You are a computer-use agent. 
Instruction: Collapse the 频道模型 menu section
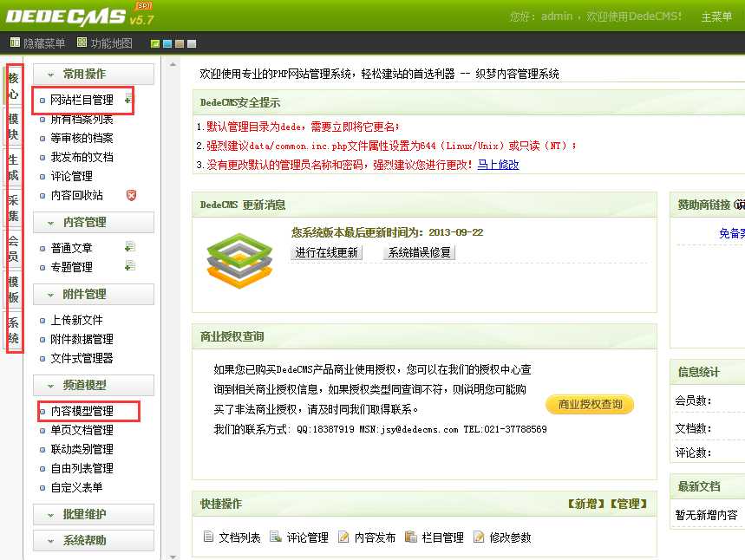[94, 385]
